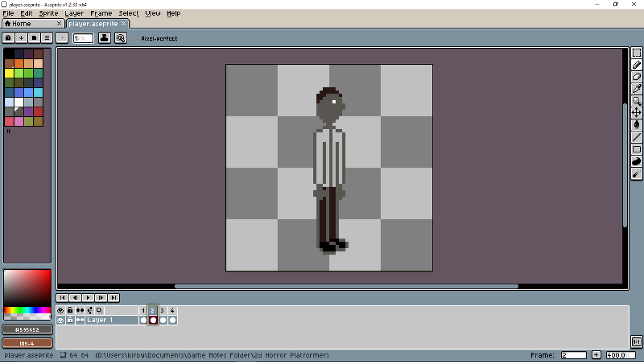The image size is (644, 362).
Task: Select the Rectangular Marquee tool
Action: click(636, 53)
